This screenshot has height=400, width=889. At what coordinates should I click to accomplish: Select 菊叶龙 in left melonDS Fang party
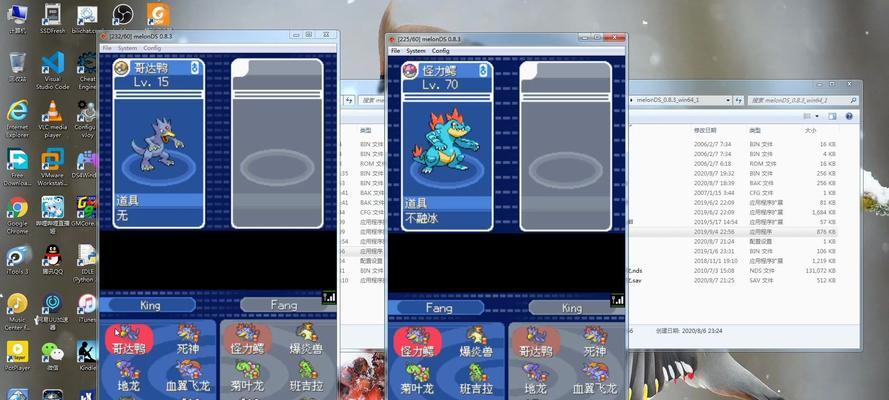[x=247, y=377]
